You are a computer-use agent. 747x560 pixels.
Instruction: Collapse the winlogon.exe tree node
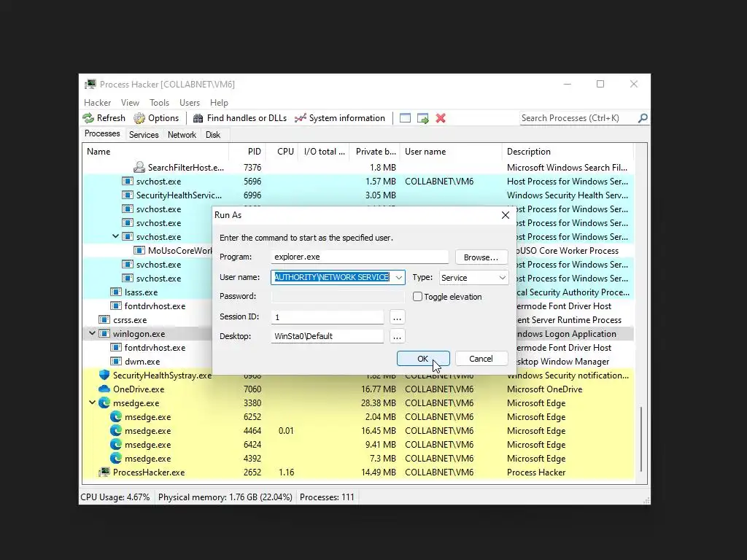[x=93, y=333]
